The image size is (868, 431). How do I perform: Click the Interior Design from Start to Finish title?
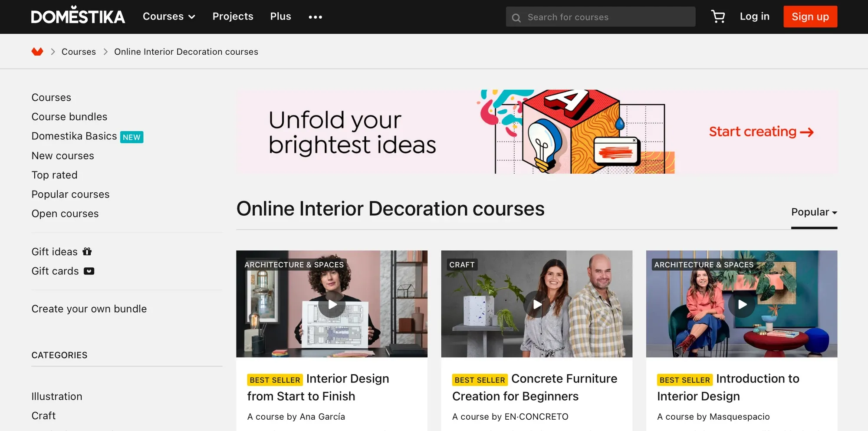pos(318,388)
